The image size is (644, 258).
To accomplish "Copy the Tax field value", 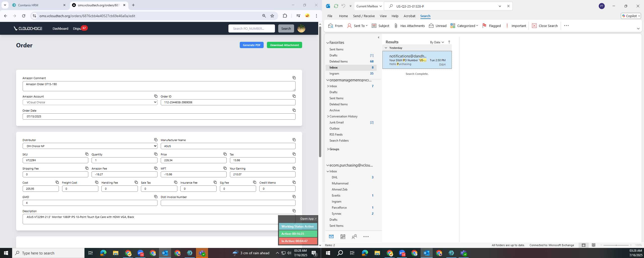I will 294,154.
